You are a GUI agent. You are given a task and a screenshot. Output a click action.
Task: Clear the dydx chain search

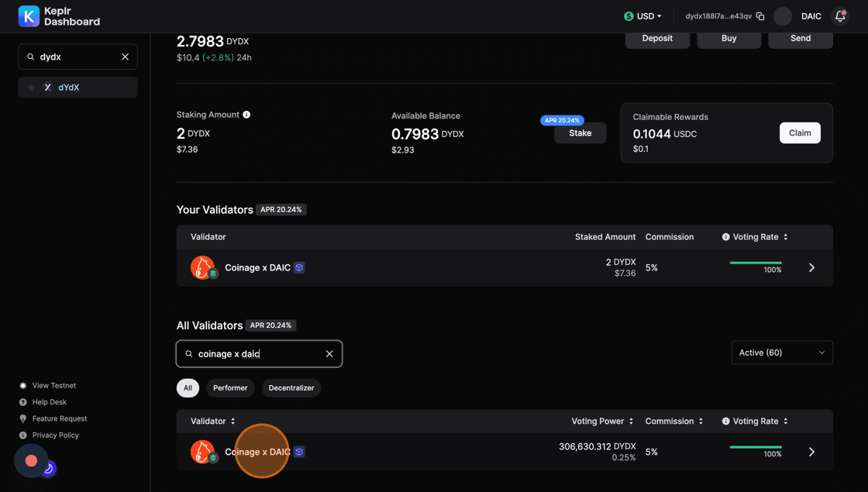(125, 57)
